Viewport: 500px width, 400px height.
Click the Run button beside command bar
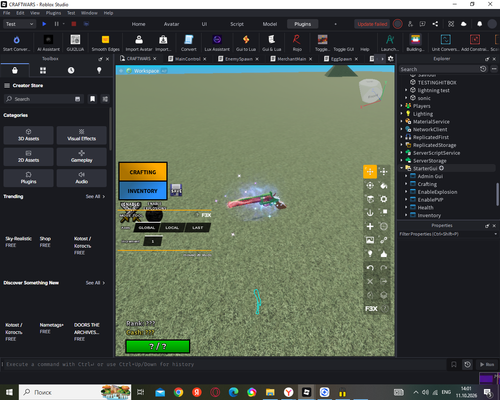(487, 364)
